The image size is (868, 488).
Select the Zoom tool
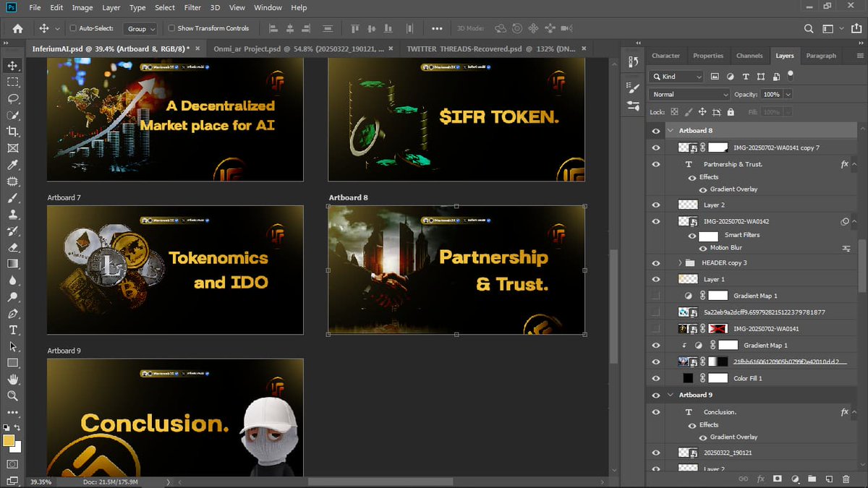[12, 396]
